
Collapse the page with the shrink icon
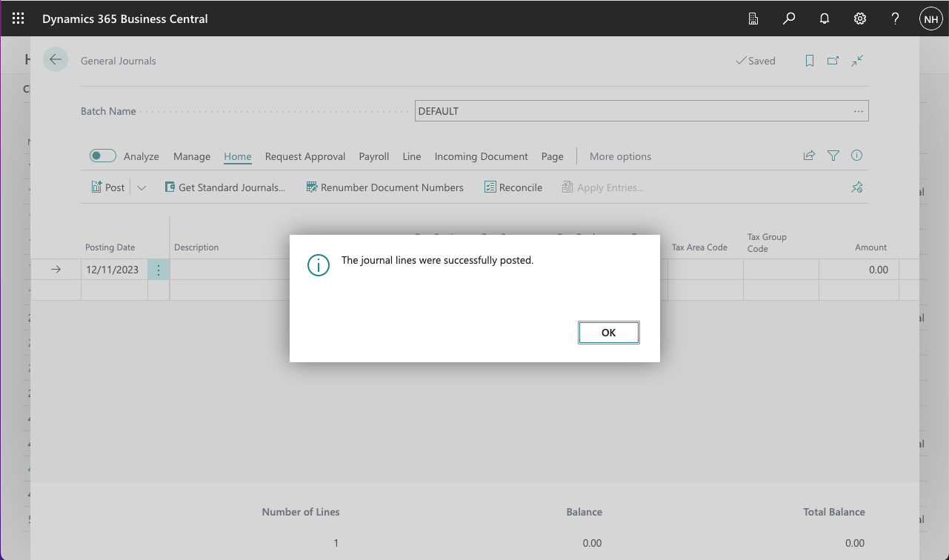coord(857,61)
